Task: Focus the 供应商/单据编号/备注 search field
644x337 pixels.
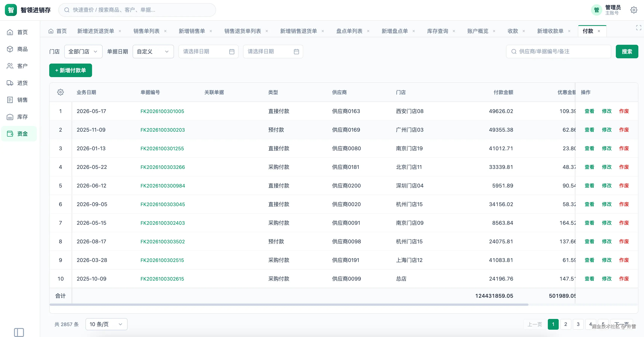Action: [559, 52]
